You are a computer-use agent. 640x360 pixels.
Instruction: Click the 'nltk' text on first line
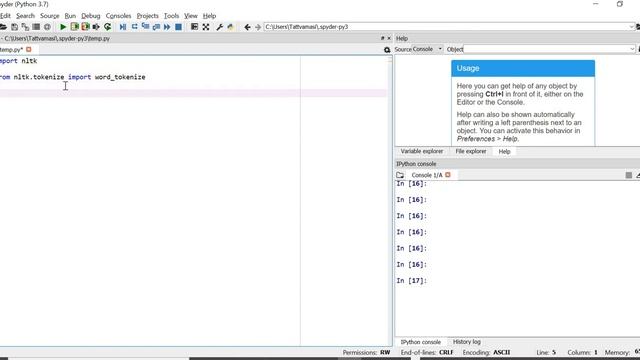pyautogui.click(x=29, y=61)
